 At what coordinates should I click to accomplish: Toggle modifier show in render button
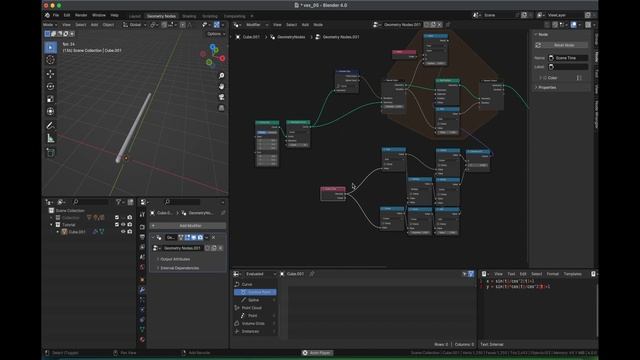click(x=200, y=238)
